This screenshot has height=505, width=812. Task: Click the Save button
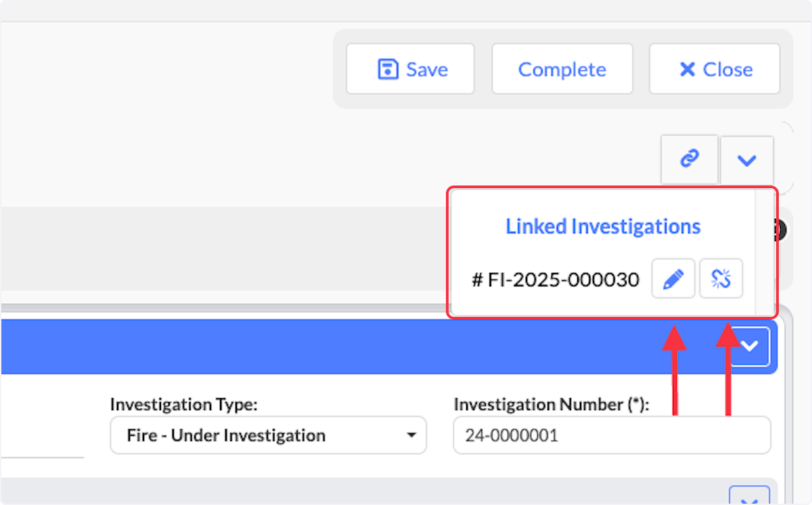coord(410,69)
